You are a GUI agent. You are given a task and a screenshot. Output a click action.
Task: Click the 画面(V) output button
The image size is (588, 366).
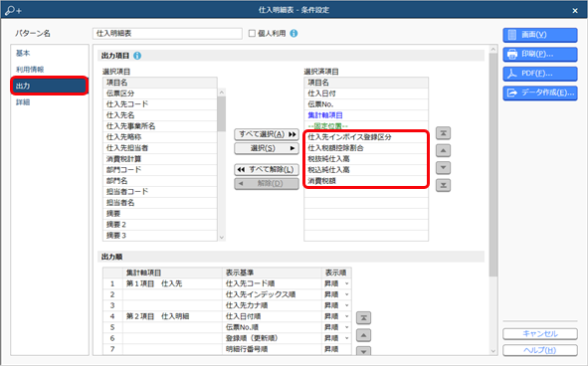pos(540,35)
